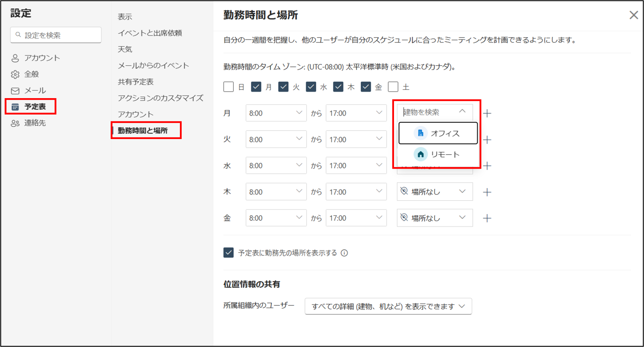Viewport: 644px width, 347px height.
Task: Select the オフィス building icon
Action: (420, 133)
